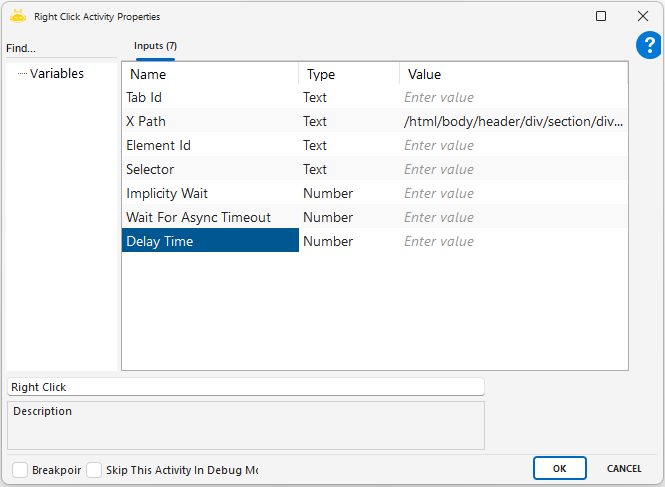Click the Tab Id value field
Screen dimensions: 665x487
(513, 98)
